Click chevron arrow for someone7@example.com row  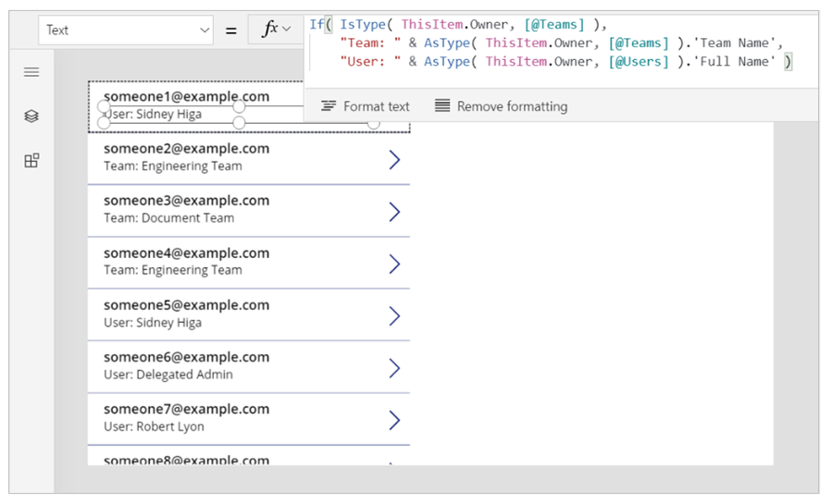[394, 420]
